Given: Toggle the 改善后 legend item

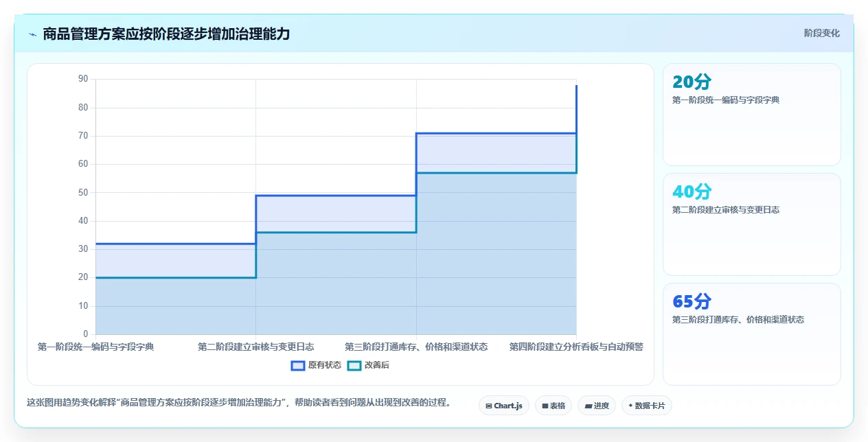Looking at the screenshot, I should point(368,365).
